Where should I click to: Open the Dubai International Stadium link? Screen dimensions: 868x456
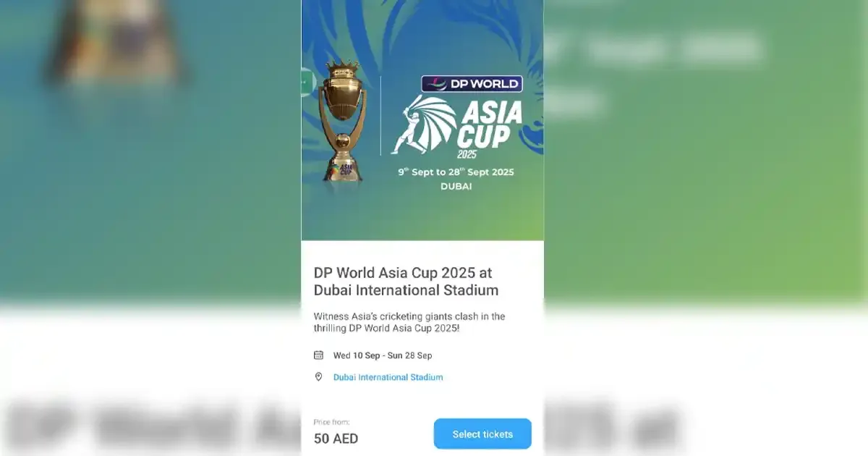[x=388, y=377]
